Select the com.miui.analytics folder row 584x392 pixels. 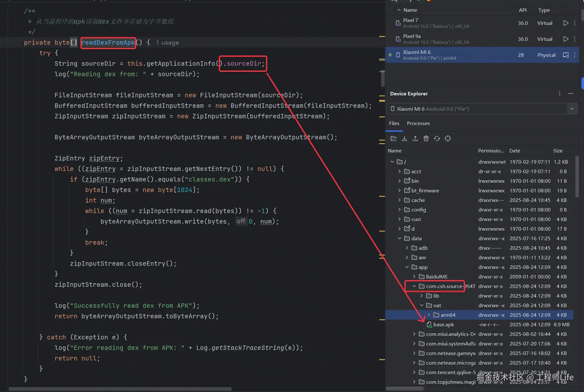pos(479,334)
